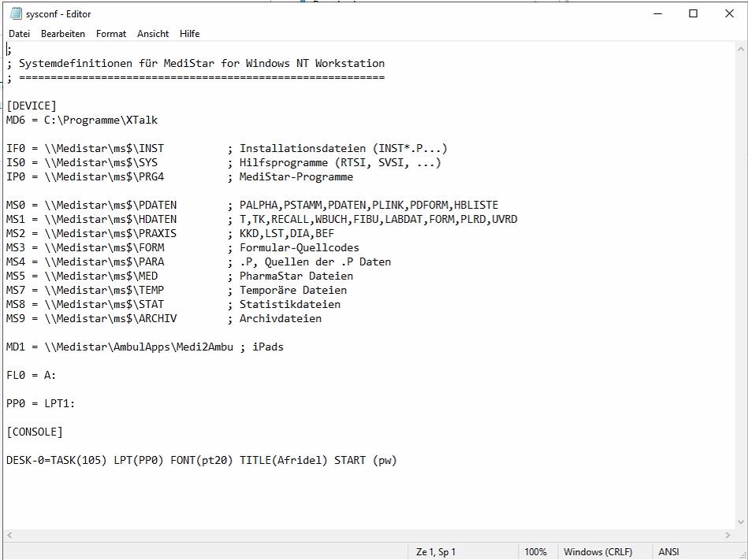Click the vertical scrollbar down arrow

[741, 522]
